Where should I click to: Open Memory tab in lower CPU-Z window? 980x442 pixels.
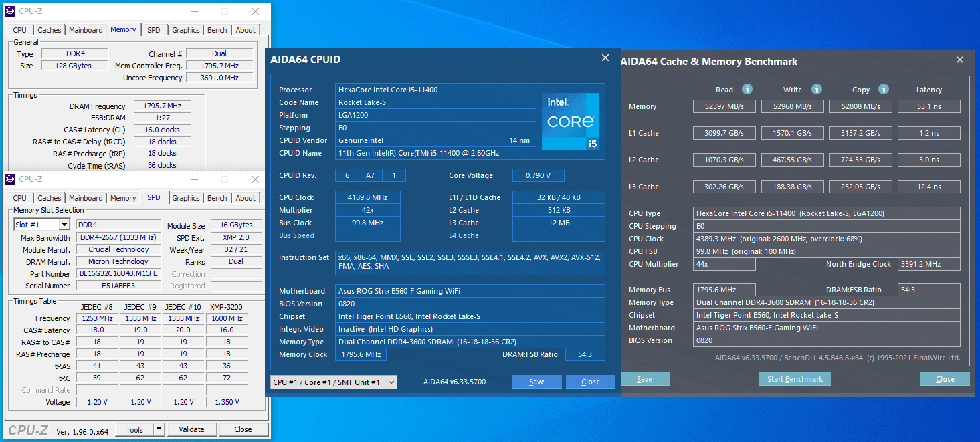(123, 198)
